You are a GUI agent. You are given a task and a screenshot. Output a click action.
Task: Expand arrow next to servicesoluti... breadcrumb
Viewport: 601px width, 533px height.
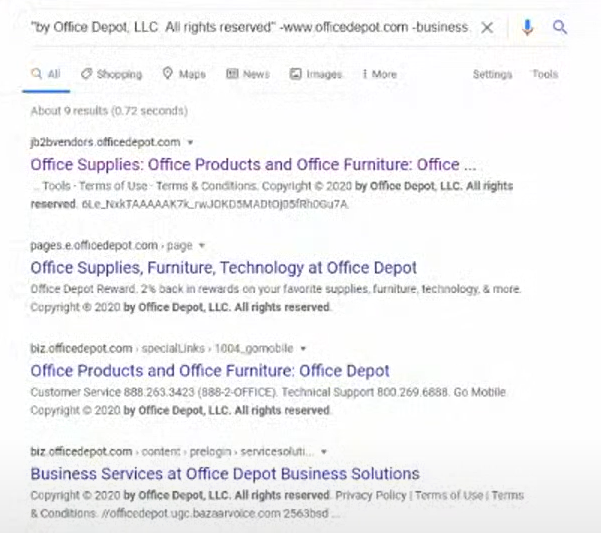tap(324, 452)
